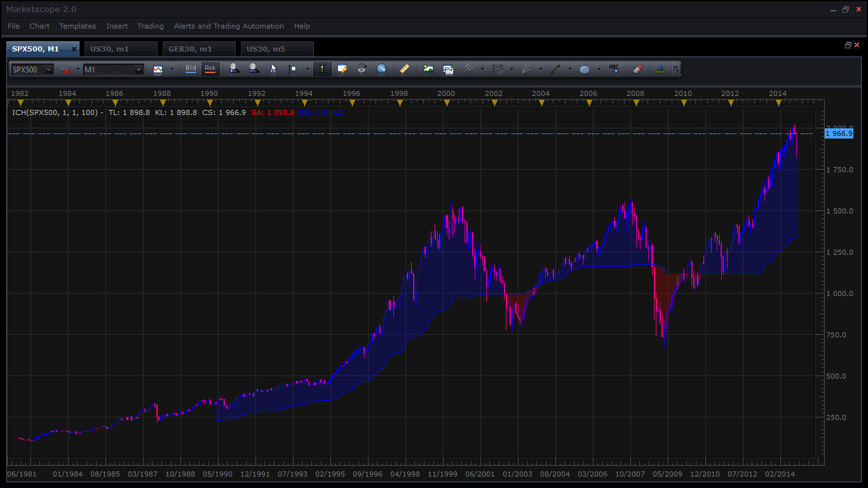868x488 pixels.
Task: Click the CS: 1 966.9 indicator value
Action: [x=224, y=112]
